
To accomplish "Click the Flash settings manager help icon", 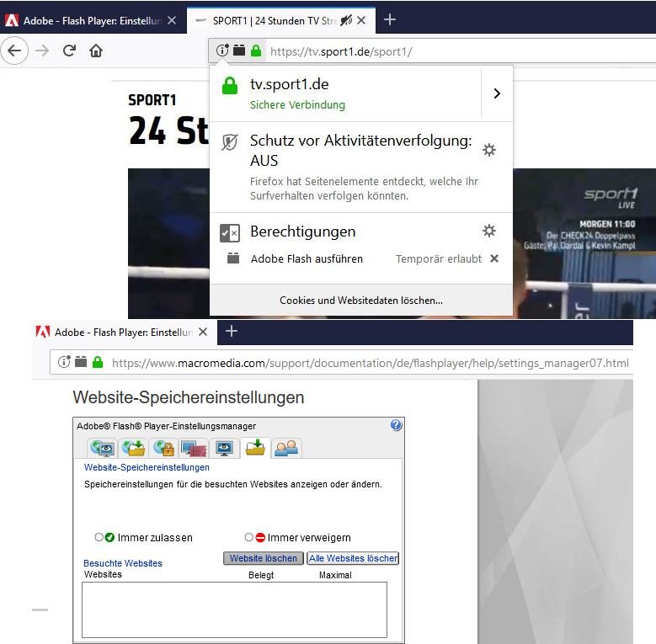I will (x=396, y=426).
